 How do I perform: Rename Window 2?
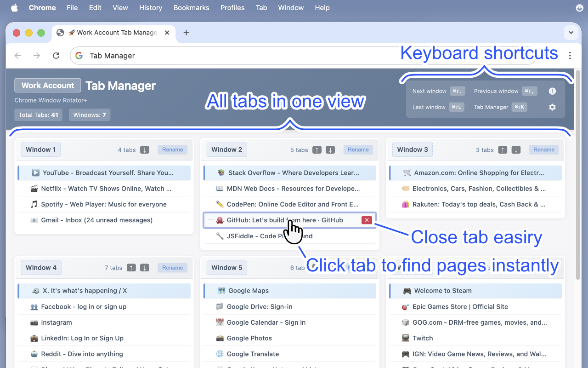point(358,149)
